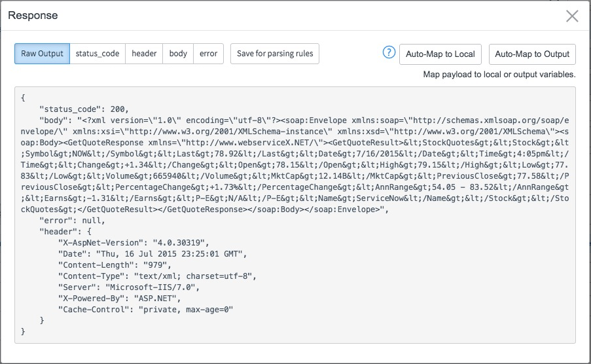This screenshot has height=364, width=591.
Task: Switch to the header tab
Action: (x=144, y=54)
